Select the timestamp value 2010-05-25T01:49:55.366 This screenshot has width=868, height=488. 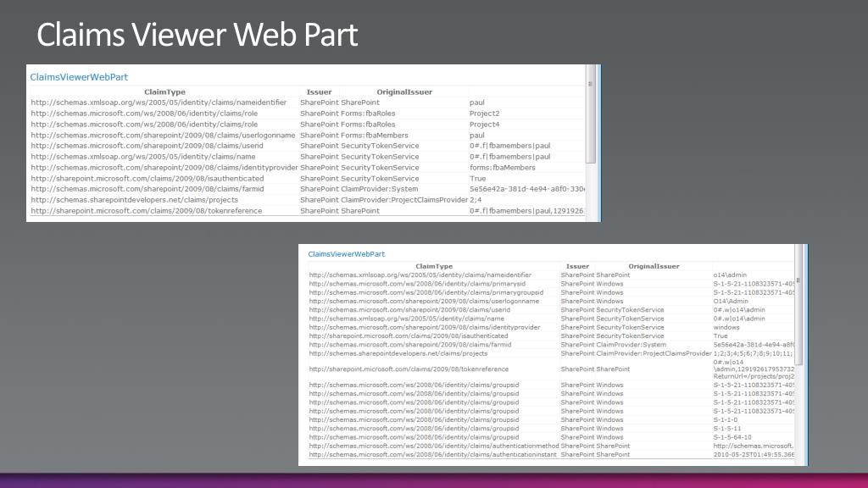[x=754, y=454]
